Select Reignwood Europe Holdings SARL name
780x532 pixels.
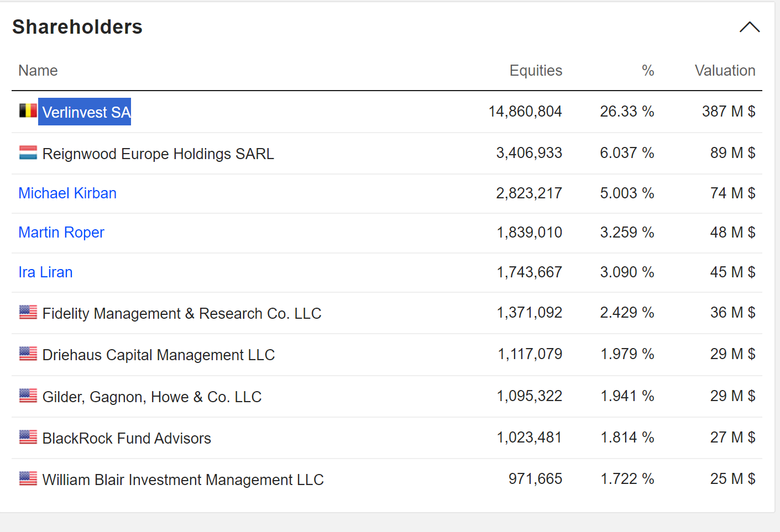point(158,154)
